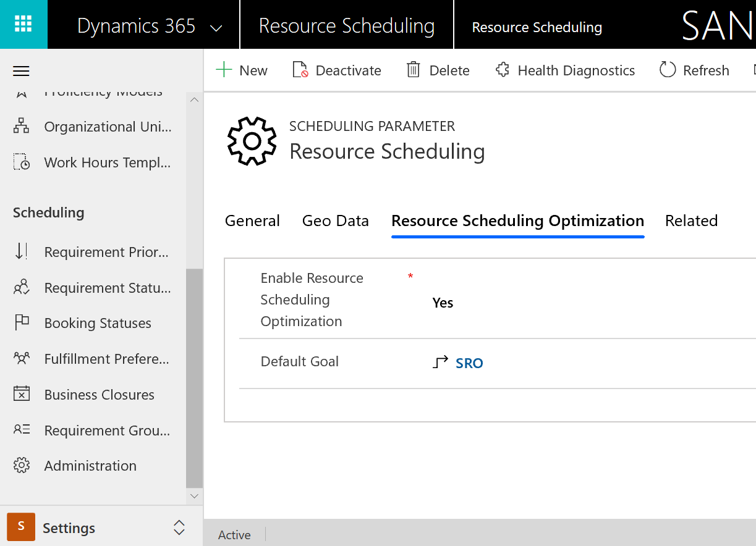Screen dimensions: 756x546
Task: Click the Requirement Priorities arrow icon
Action: pyautogui.click(x=22, y=251)
